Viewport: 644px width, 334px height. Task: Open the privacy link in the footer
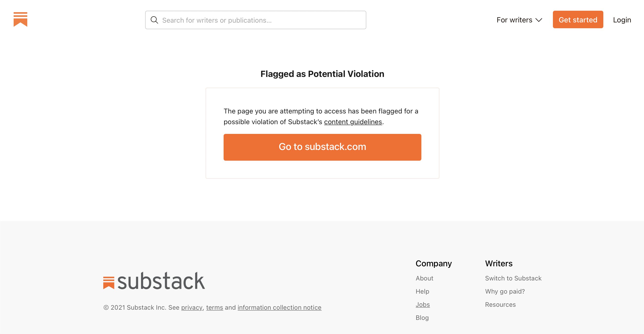point(192,307)
